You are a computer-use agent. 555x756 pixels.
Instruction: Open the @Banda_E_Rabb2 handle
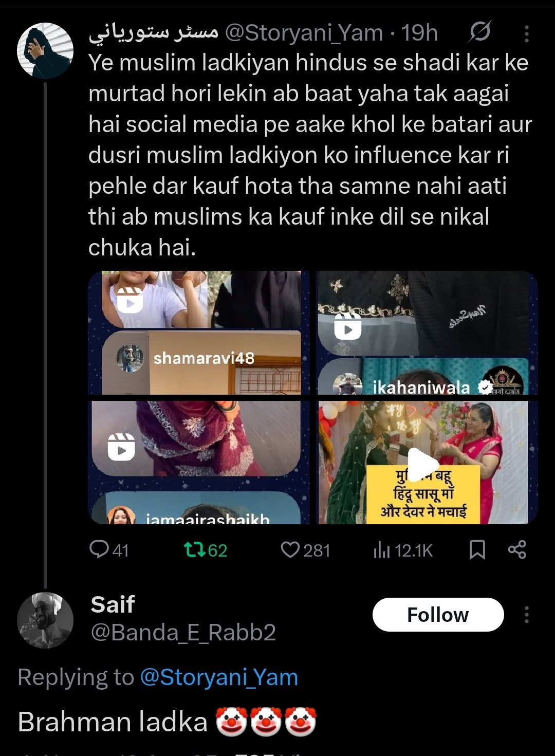point(183,632)
